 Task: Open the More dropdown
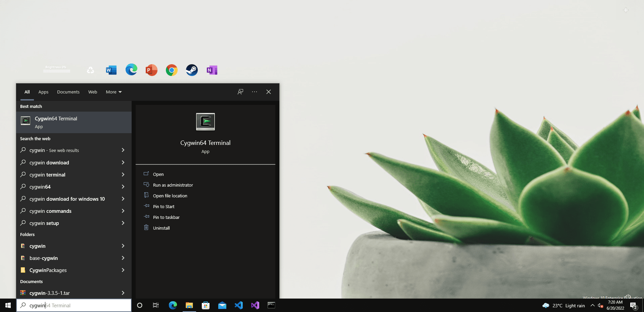pyautogui.click(x=114, y=92)
